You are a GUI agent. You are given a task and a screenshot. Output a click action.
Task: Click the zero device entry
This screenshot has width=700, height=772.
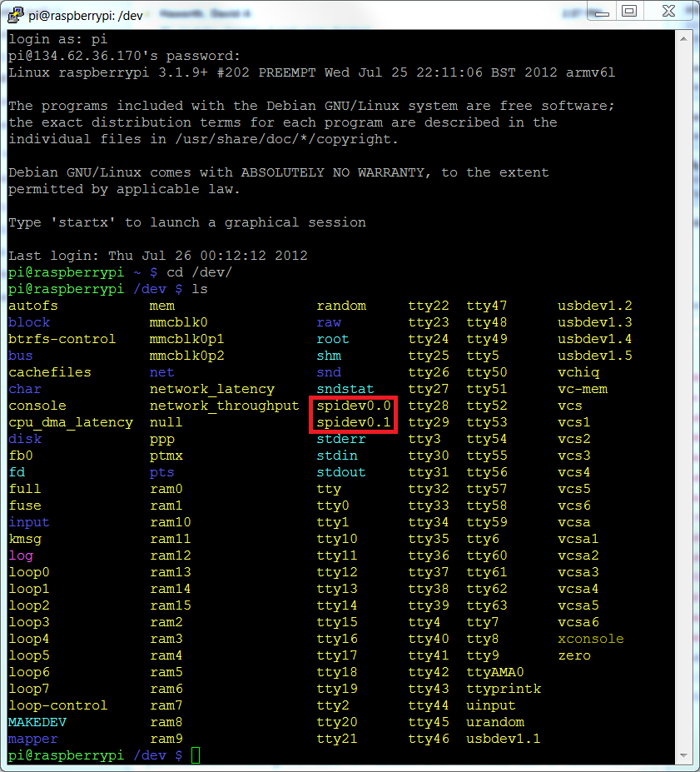click(574, 655)
